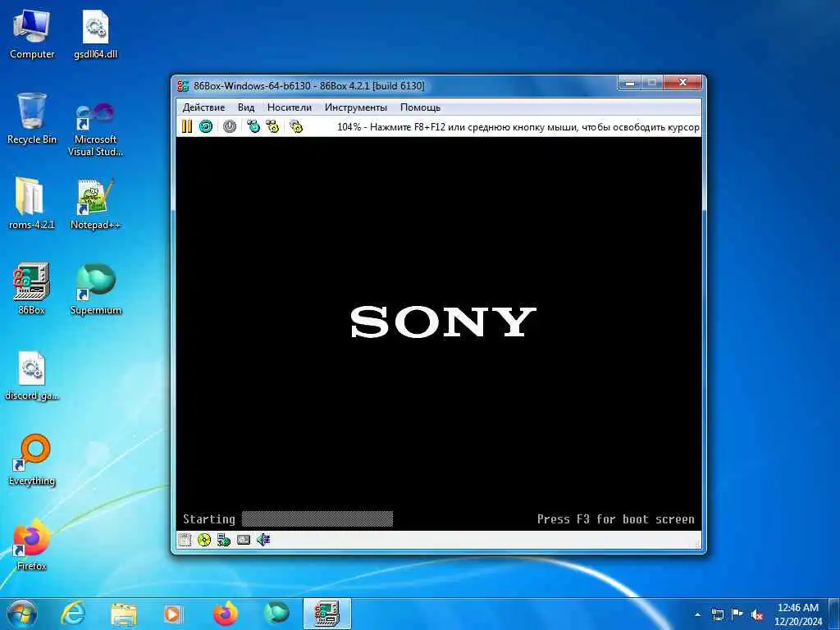The height and width of the screenshot is (630, 840).
Task: Launch Firefox from the taskbar
Action: click(226, 614)
